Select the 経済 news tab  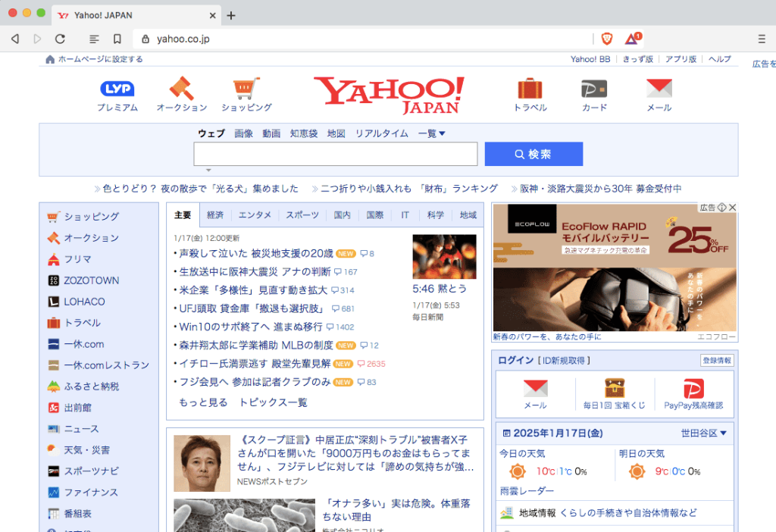click(215, 215)
